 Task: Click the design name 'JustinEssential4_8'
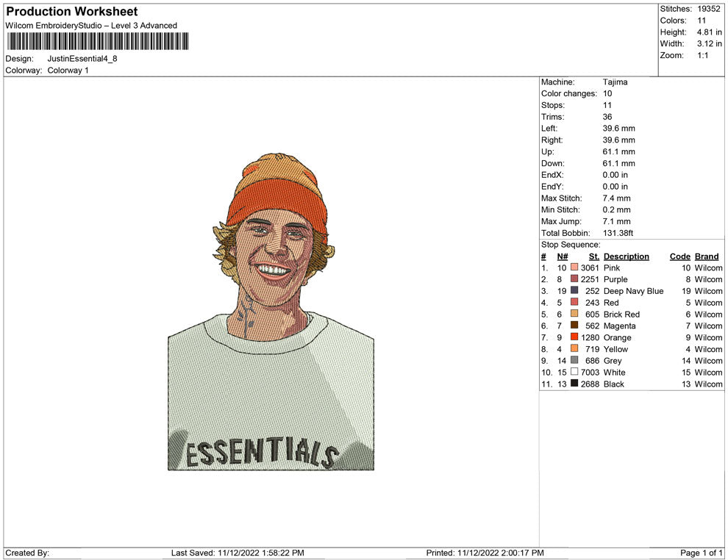click(82, 59)
